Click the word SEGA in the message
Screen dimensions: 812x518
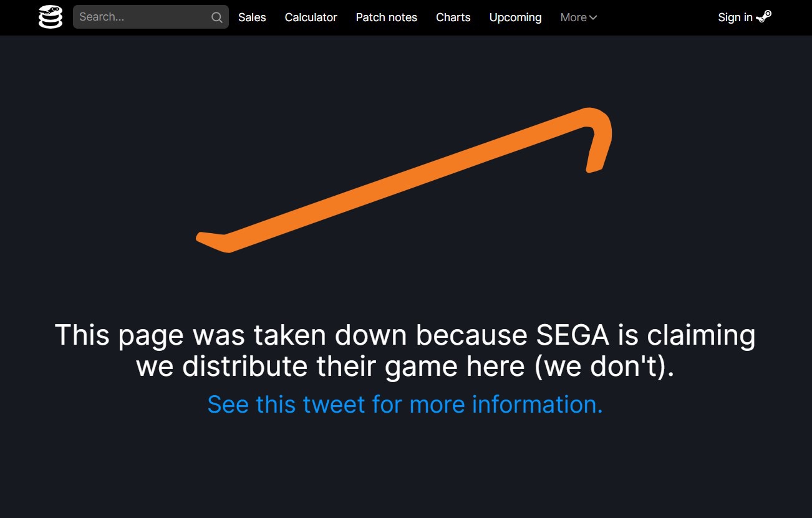tap(573, 335)
